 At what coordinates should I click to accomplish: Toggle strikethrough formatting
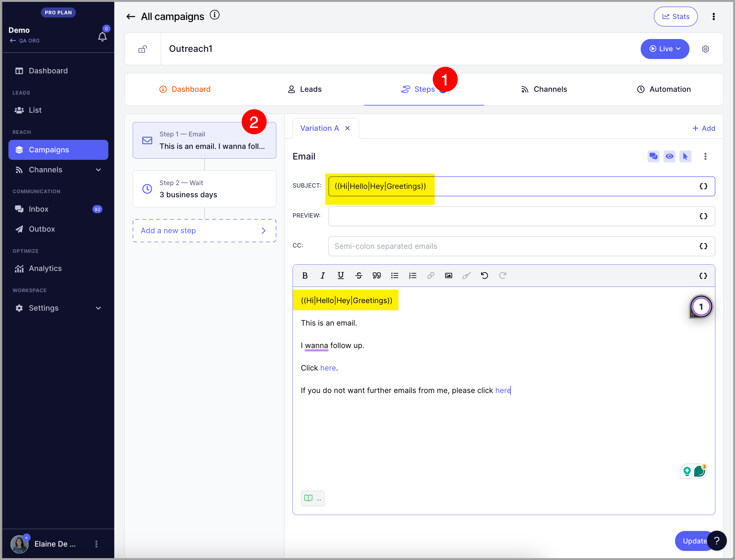pos(359,276)
